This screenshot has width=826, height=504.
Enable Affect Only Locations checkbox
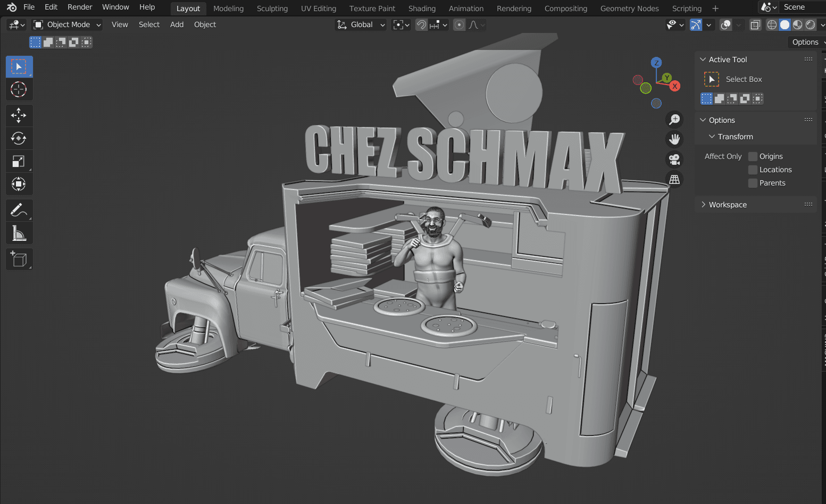753,170
